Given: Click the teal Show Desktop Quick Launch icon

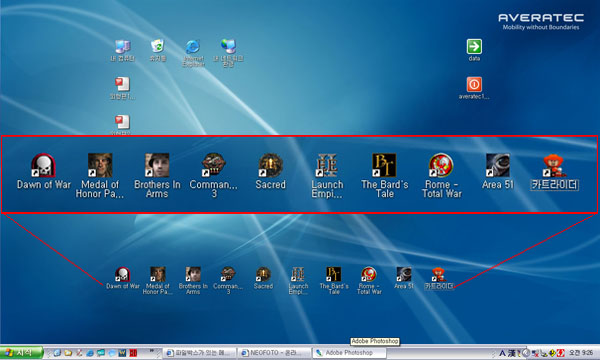Looking at the screenshot, I should coord(101,353).
